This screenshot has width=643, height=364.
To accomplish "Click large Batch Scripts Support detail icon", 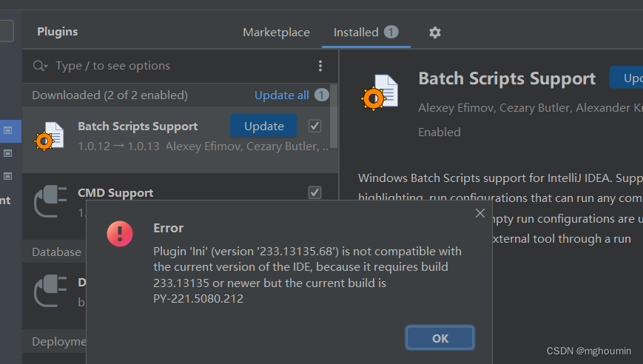I will [x=380, y=92].
